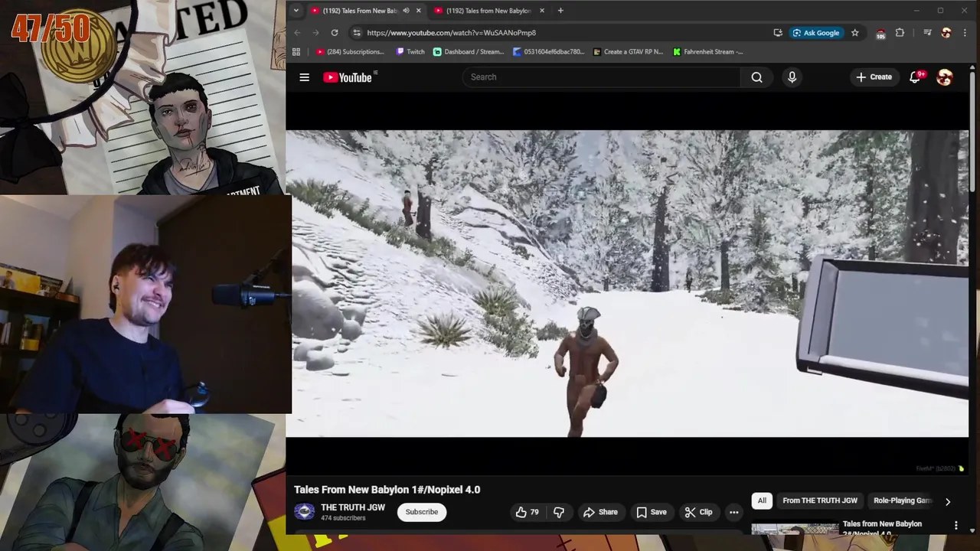This screenshot has width=980, height=551.
Task: View site information in address bar
Action: (x=356, y=33)
